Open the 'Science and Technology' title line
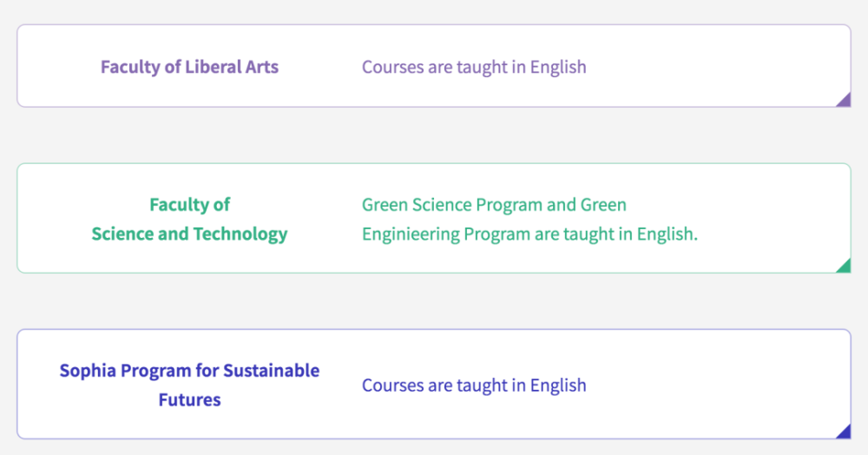The width and height of the screenshot is (868, 455). pos(189,234)
